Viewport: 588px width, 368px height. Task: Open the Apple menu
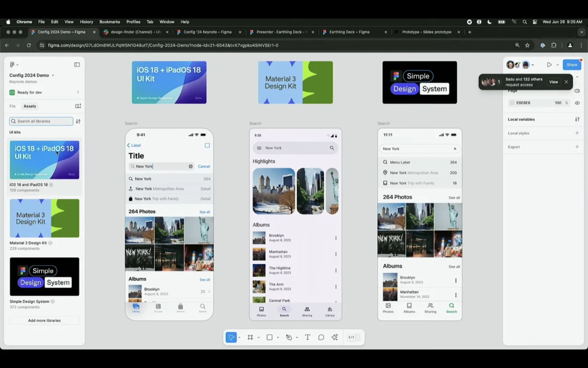(x=8, y=22)
